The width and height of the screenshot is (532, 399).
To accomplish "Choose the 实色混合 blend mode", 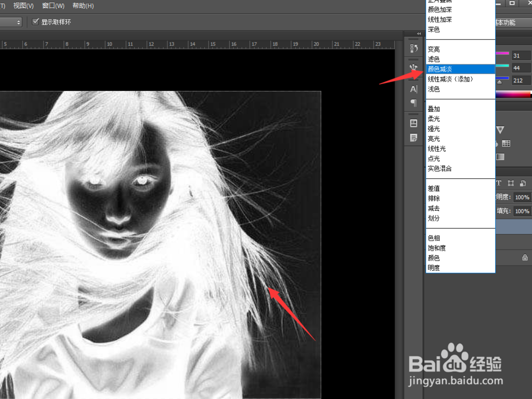I will 460,168.
